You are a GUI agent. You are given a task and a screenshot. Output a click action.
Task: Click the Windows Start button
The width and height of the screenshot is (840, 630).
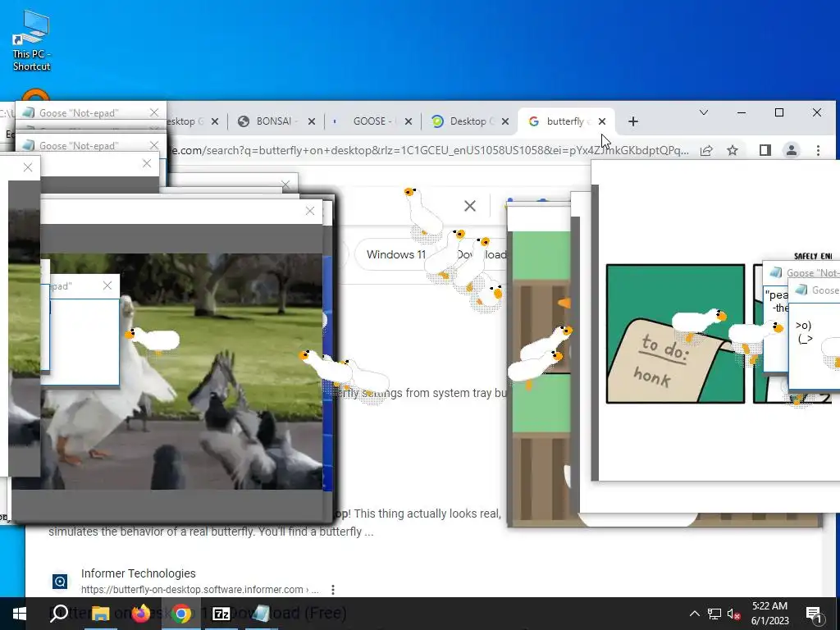[20, 614]
